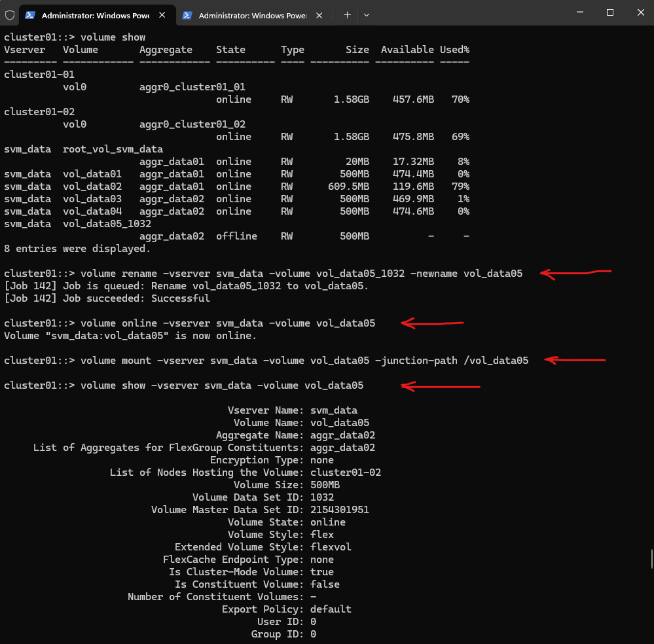The width and height of the screenshot is (654, 644).
Task: Close the first Administrator PowerShell tab
Action: pos(164,15)
